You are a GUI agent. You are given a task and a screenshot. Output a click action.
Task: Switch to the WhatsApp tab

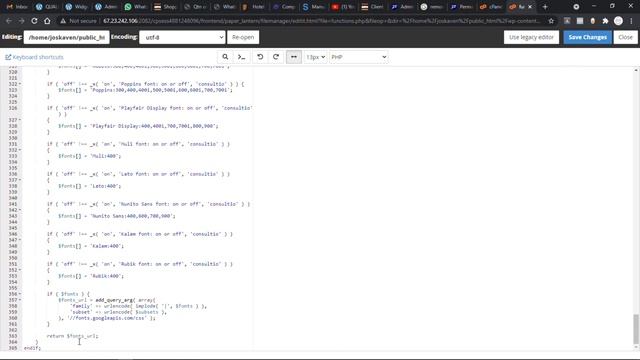(x=136, y=7)
